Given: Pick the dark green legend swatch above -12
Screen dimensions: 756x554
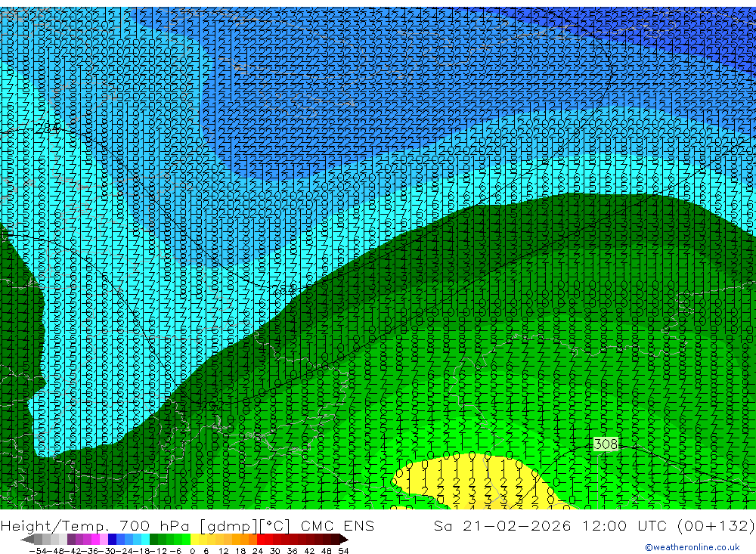Looking at the screenshot, I should click(153, 540).
